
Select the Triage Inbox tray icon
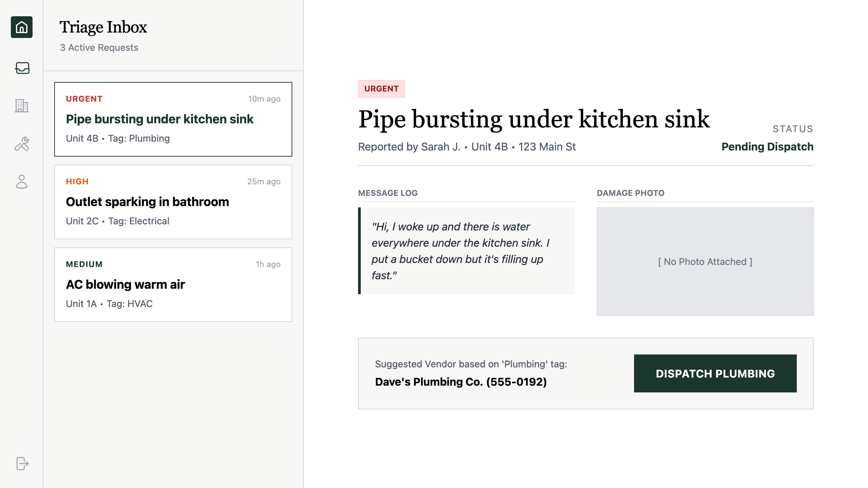click(x=22, y=68)
